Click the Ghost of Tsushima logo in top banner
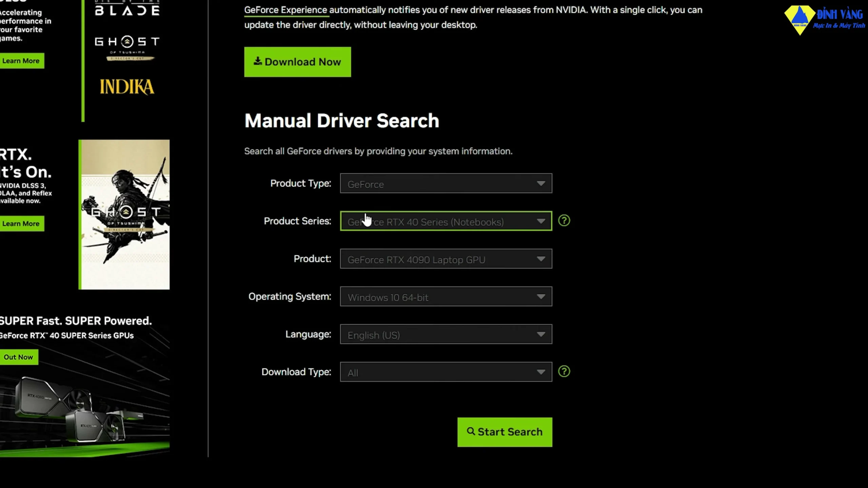868x488 pixels. [127, 48]
